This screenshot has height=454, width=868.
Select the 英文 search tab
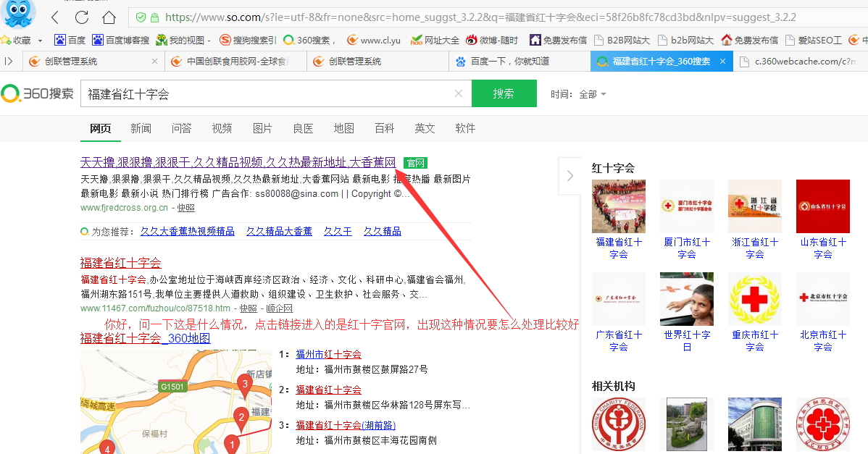tap(425, 128)
